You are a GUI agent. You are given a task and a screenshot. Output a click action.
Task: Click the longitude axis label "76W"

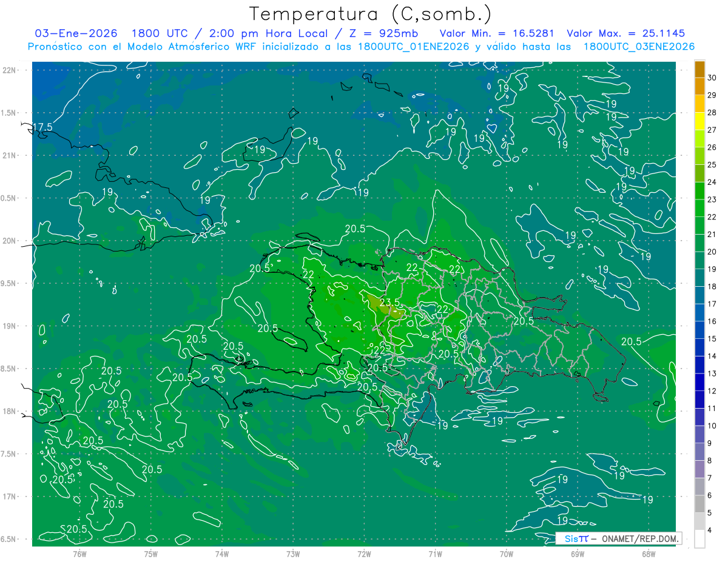point(79,554)
